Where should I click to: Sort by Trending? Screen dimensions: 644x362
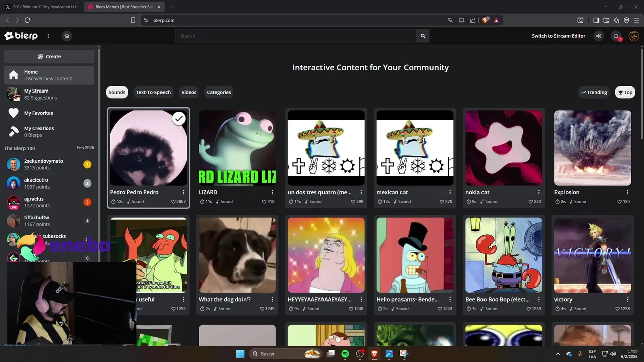[x=594, y=92]
